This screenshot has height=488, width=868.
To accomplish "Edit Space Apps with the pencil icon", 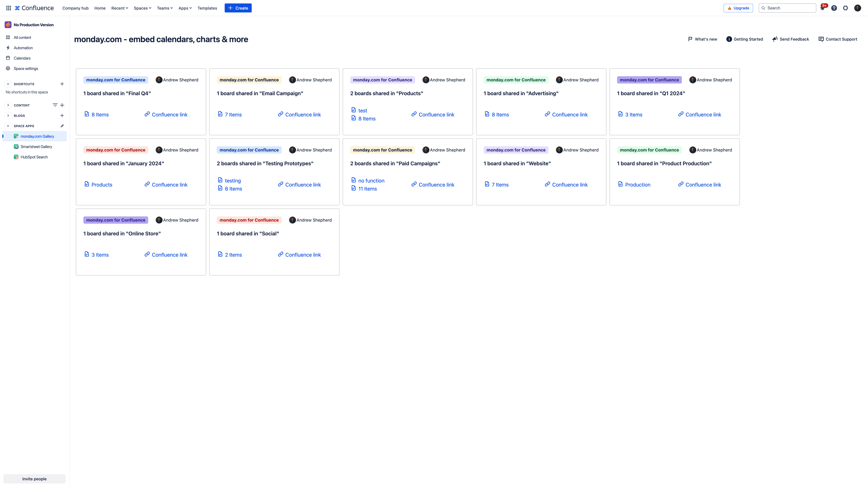I will tap(62, 126).
